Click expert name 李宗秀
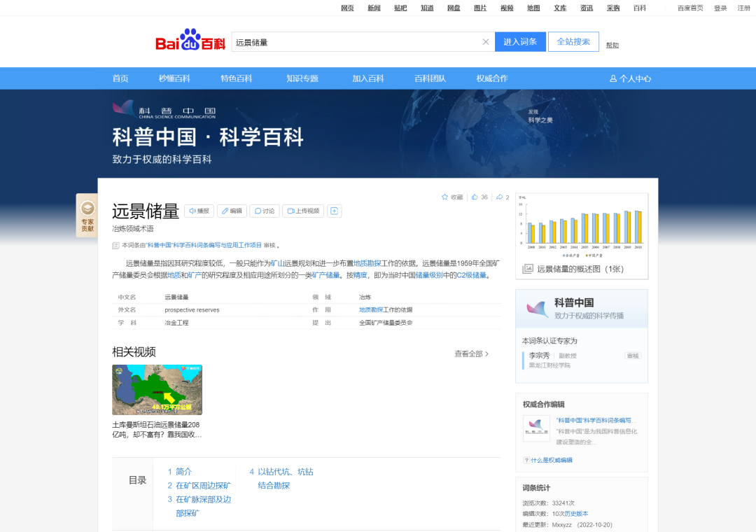Image resolution: width=756 pixels, height=532 pixels. (539, 356)
